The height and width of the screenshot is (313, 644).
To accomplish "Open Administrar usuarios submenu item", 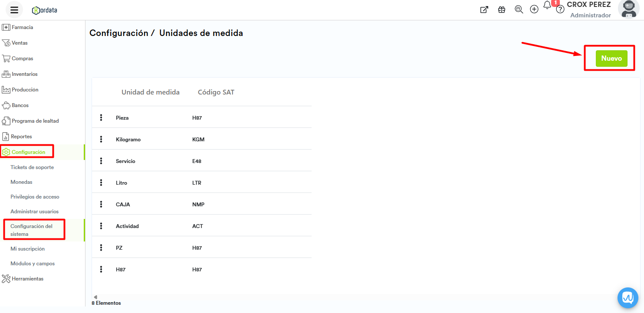I will point(34,212).
